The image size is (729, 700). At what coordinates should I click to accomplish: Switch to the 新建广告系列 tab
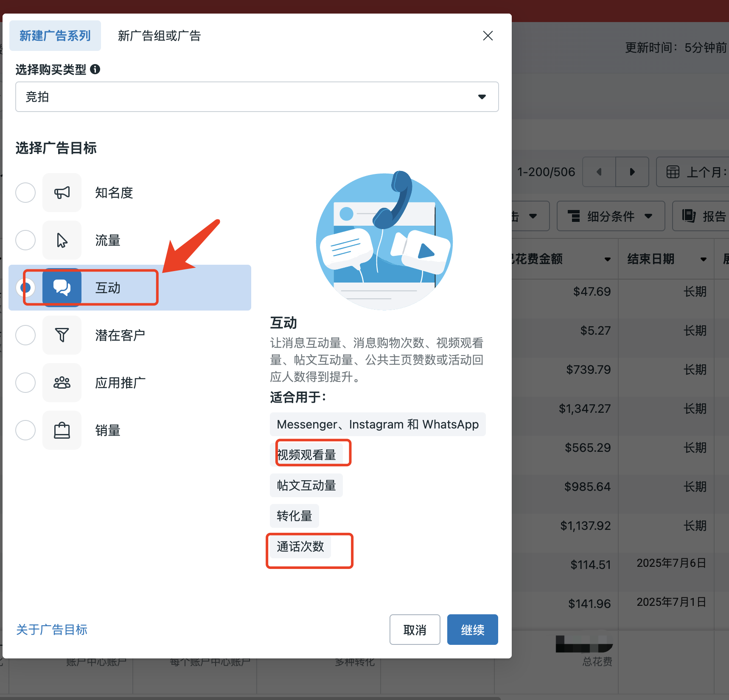click(55, 36)
